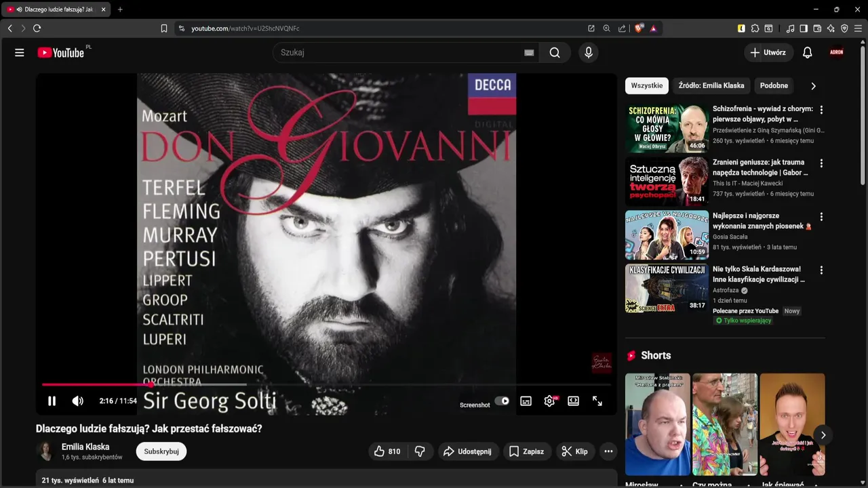Mute the video volume
Viewport: 868px width, 488px height.
pyautogui.click(x=78, y=401)
